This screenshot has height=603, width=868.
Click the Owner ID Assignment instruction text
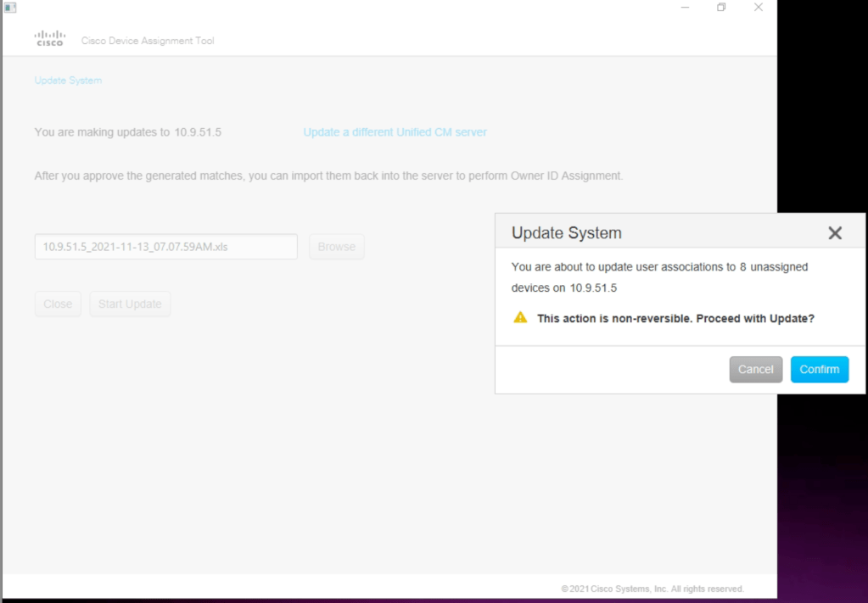[x=328, y=176]
